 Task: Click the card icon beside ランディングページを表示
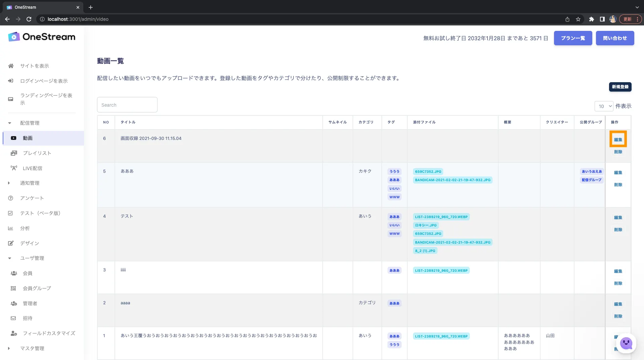(11, 99)
